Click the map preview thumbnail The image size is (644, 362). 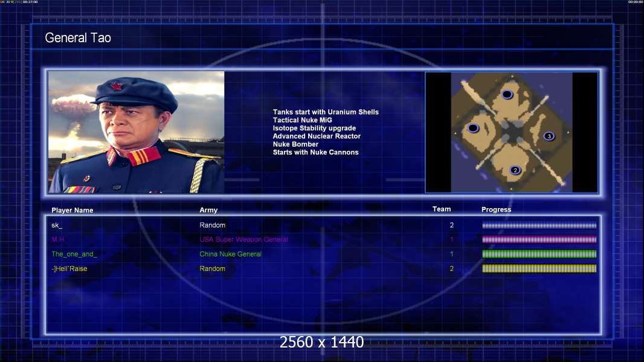pos(511,132)
